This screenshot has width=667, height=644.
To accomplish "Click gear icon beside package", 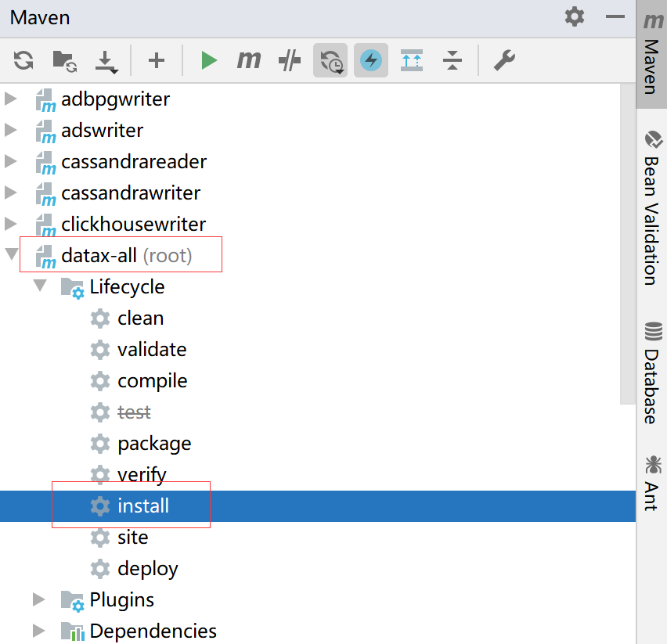I will pyautogui.click(x=100, y=444).
